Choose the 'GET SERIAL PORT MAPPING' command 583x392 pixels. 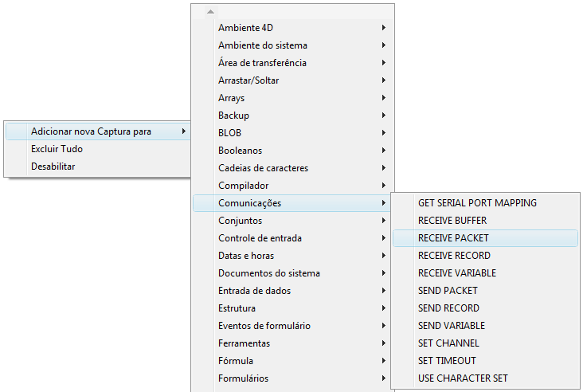click(477, 203)
